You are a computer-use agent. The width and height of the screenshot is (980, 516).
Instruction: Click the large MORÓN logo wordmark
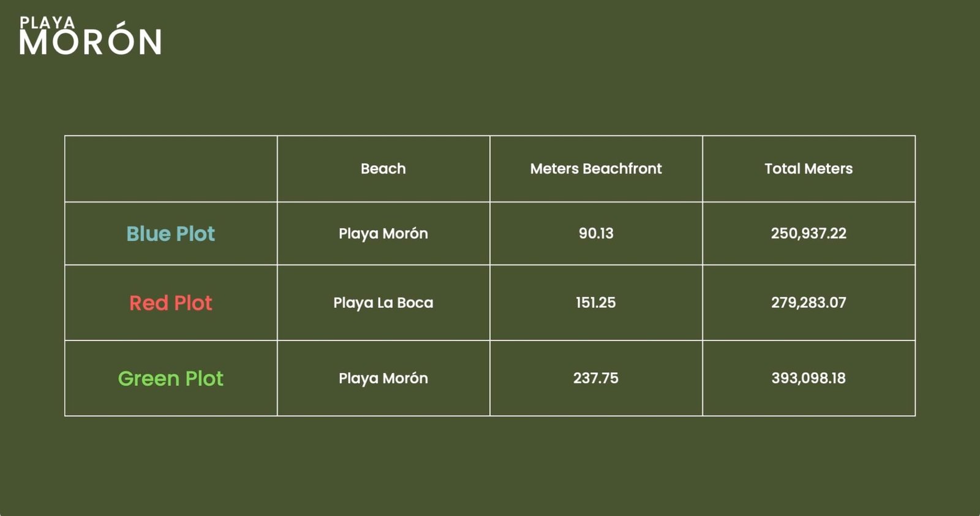point(90,43)
